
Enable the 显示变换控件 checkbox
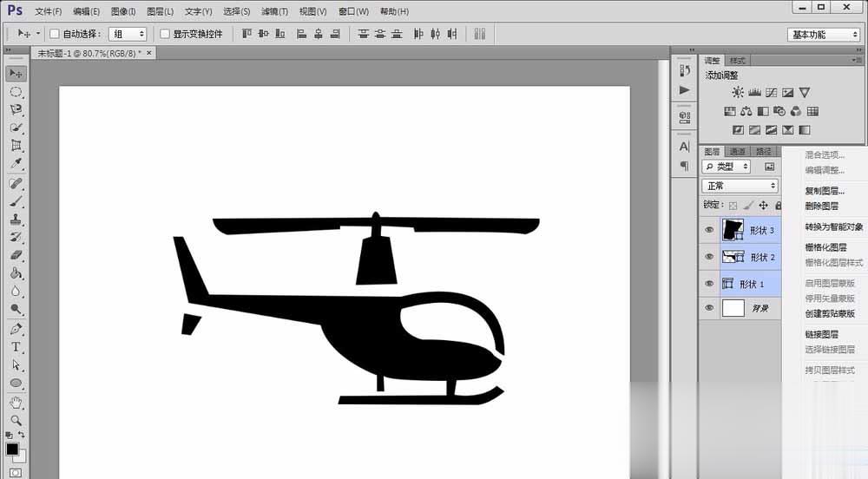click(164, 34)
